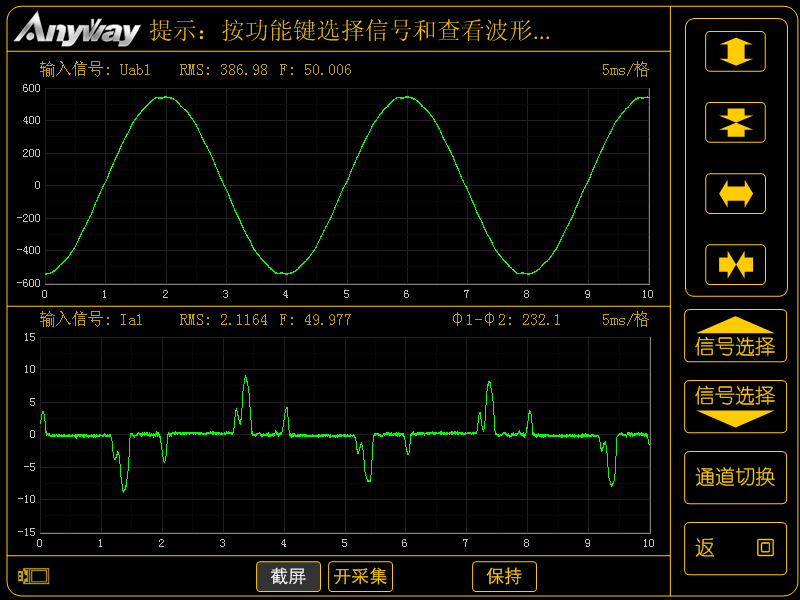This screenshot has width=800, height=600.
Task: Click the horizontal time-axis expand icon
Action: coord(735,193)
